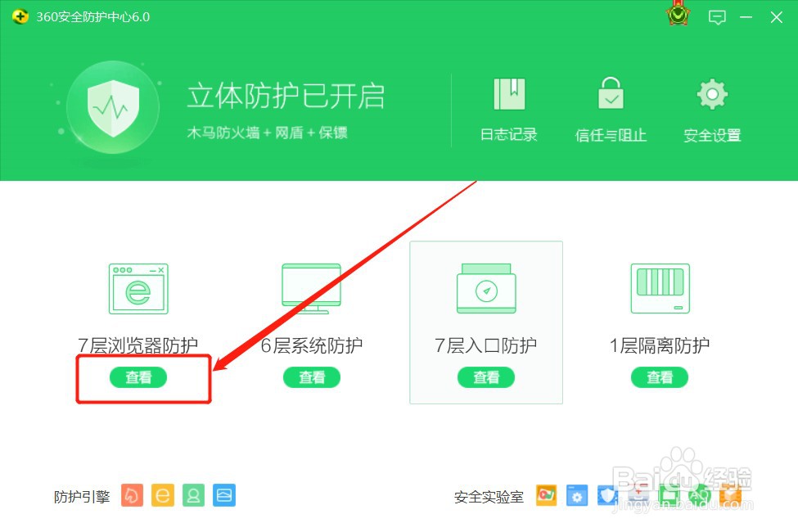Open the green AD filter lab icon
The height and width of the screenshot is (532, 798).
pos(699,495)
